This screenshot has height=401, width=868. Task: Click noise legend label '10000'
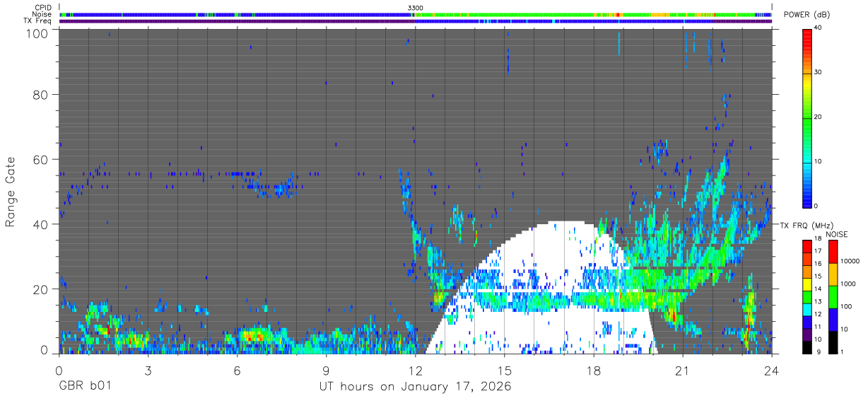coord(850,260)
